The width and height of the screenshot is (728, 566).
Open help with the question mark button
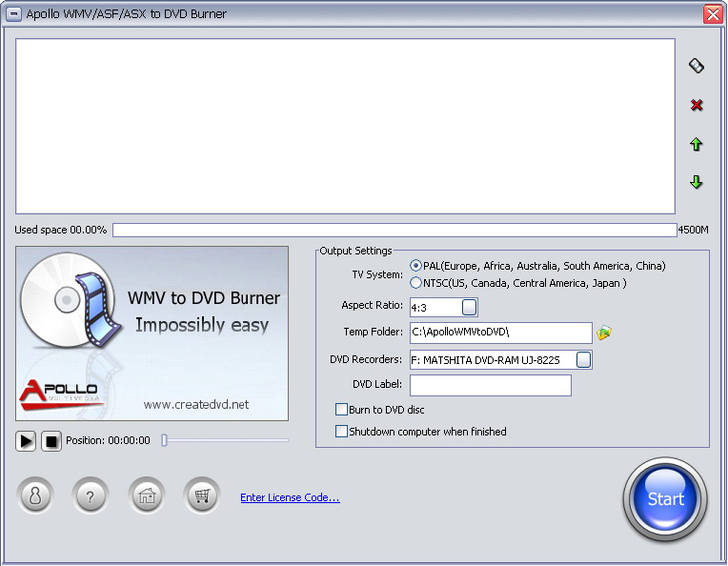point(91,496)
